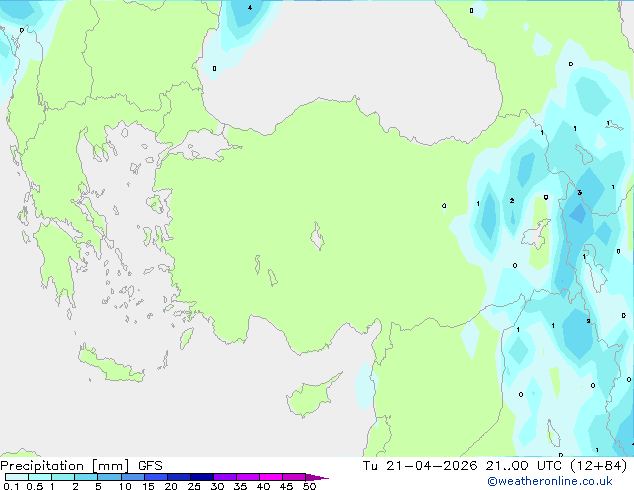The image size is (634, 490).
Task: Click the '21..00 UTC' time text
Action: [x=524, y=466]
